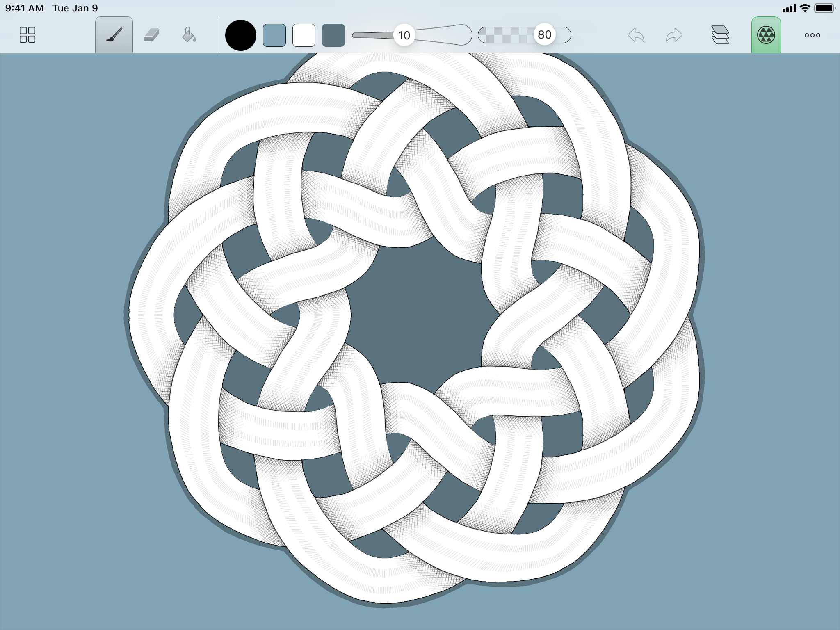Select the Eraser tool

[152, 35]
